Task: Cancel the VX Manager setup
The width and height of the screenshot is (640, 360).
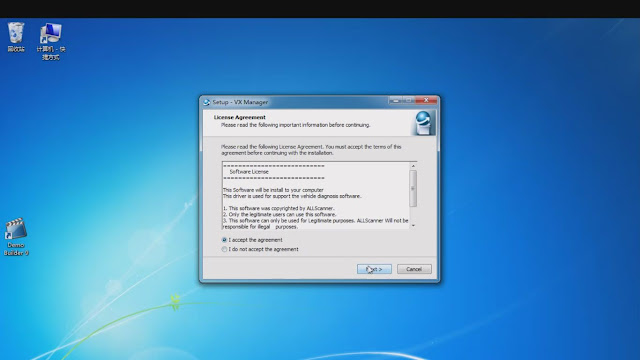Action: pos(414,269)
